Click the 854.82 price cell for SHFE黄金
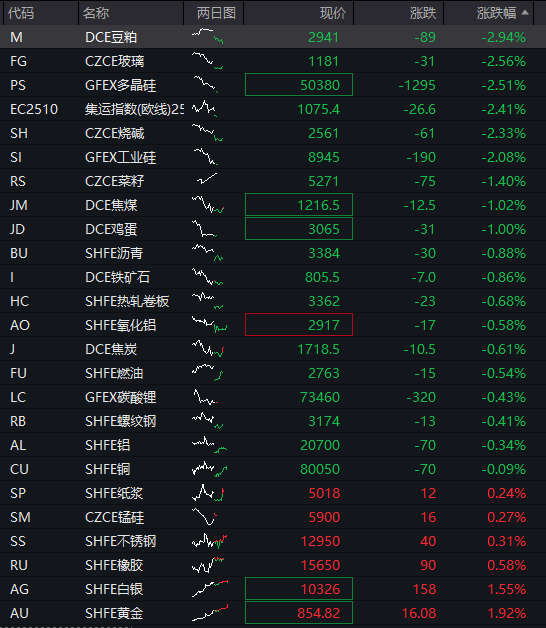The width and height of the screenshot is (546, 628). click(299, 613)
